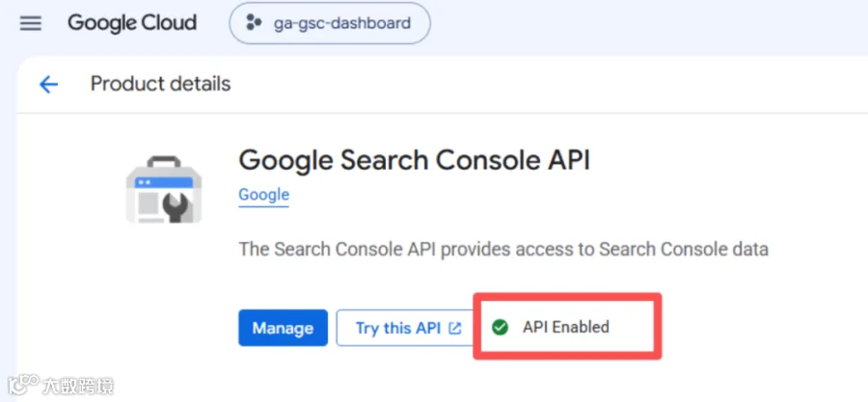Screen dimensions: 868x402
Task: Click the external-link icon in Try this API
Action: click(x=454, y=328)
